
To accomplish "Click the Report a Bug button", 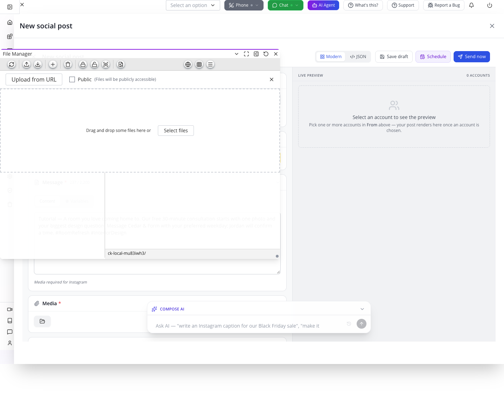I will pos(444,5).
